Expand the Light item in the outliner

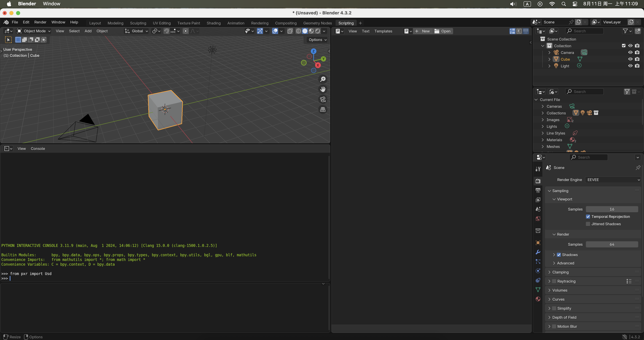coord(549,66)
